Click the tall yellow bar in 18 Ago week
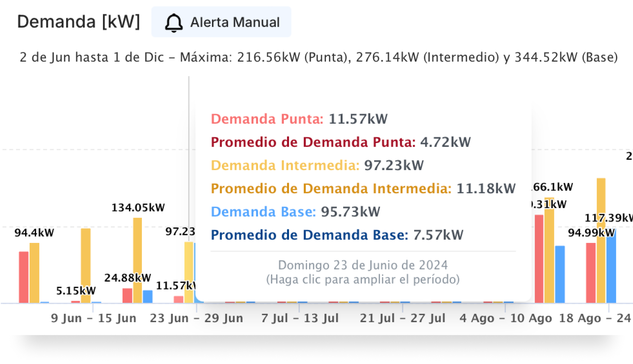This screenshot has height=364, width=633. pos(601,240)
